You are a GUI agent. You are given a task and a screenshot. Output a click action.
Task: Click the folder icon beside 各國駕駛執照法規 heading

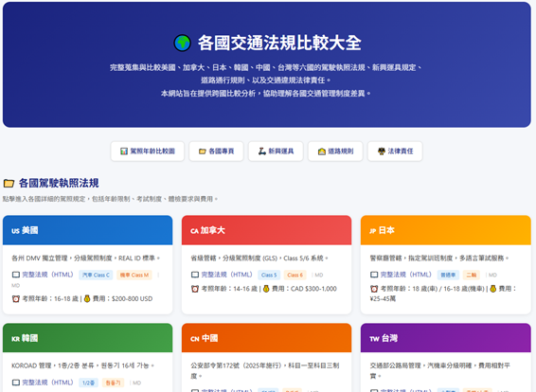pos(9,184)
